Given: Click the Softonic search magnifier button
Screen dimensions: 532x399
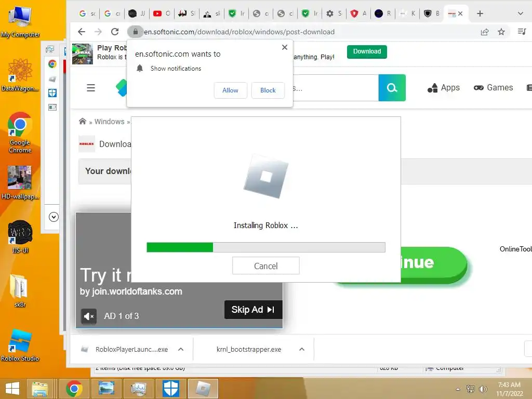Looking at the screenshot, I should 392,88.
